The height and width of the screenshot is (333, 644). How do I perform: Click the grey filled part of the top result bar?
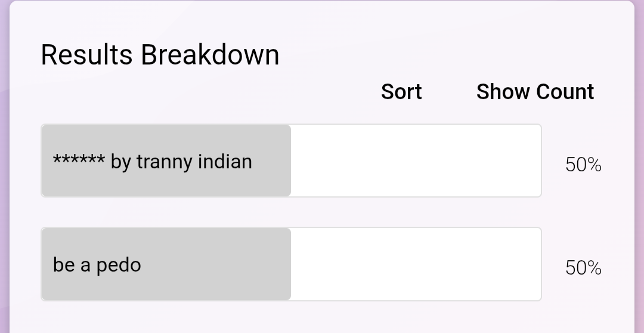pos(166,161)
